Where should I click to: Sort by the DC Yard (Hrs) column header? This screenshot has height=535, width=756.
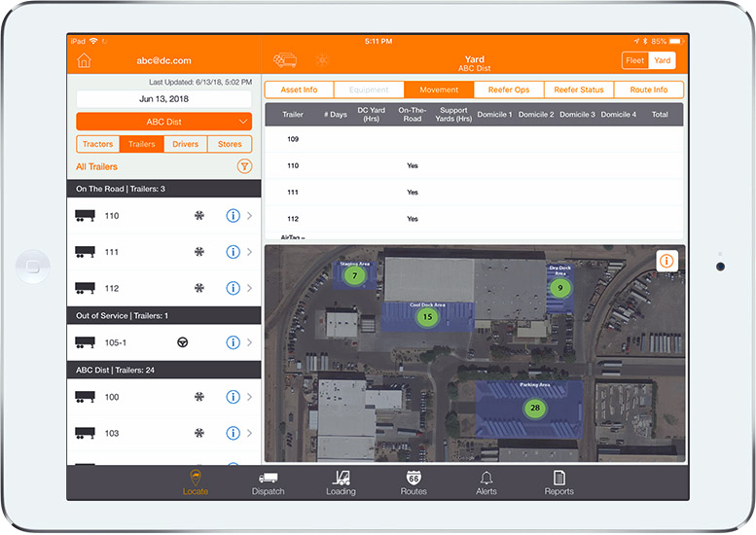coord(372,114)
